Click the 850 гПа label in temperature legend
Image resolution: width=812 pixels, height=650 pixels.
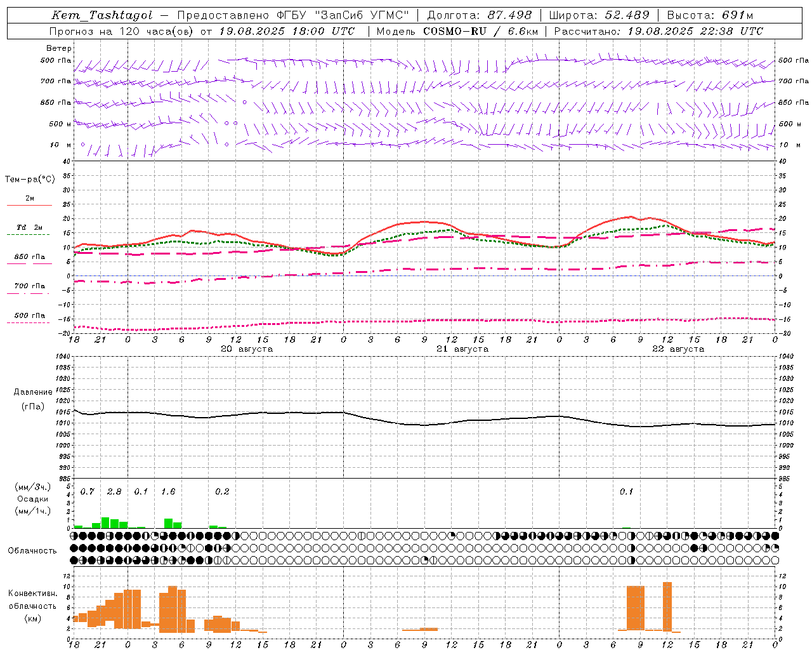coord(29,257)
